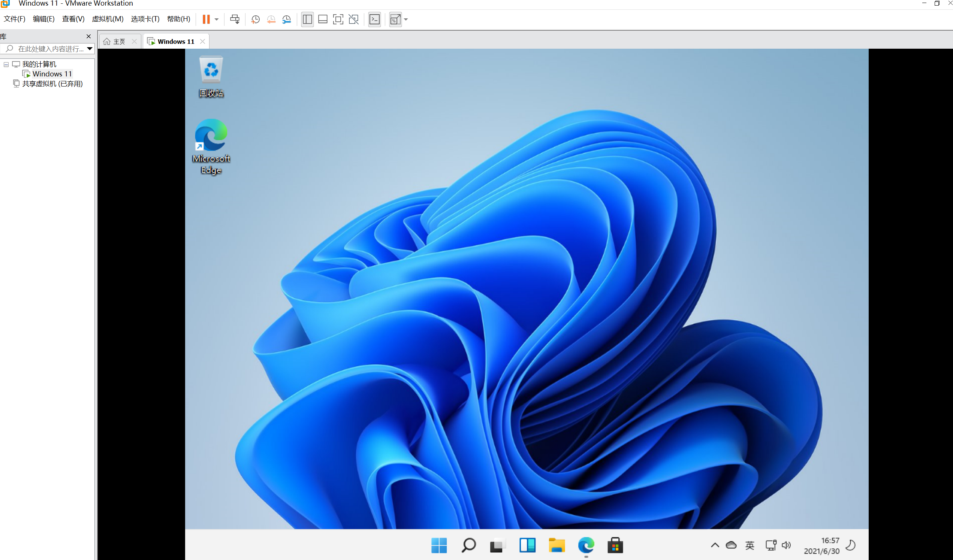Toggle the stretch guest display button
This screenshot has height=560, width=953.
click(x=395, y=19)
